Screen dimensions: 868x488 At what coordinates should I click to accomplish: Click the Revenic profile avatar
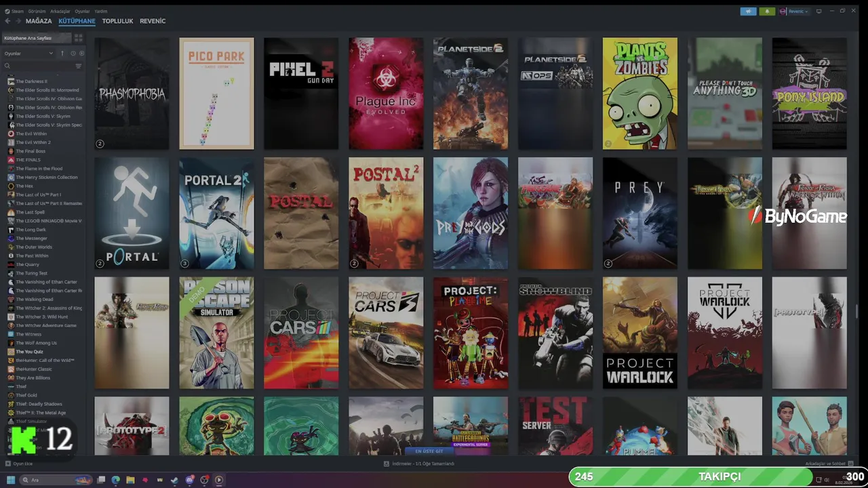[x=783, y=12]
